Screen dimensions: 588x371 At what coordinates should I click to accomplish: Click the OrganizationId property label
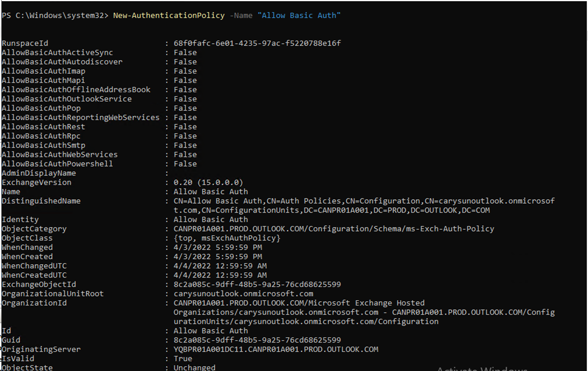(34, 304)
